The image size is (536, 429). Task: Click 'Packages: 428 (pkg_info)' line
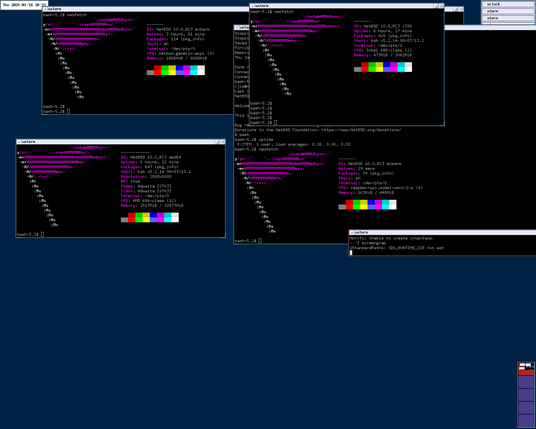pos(383,36)
